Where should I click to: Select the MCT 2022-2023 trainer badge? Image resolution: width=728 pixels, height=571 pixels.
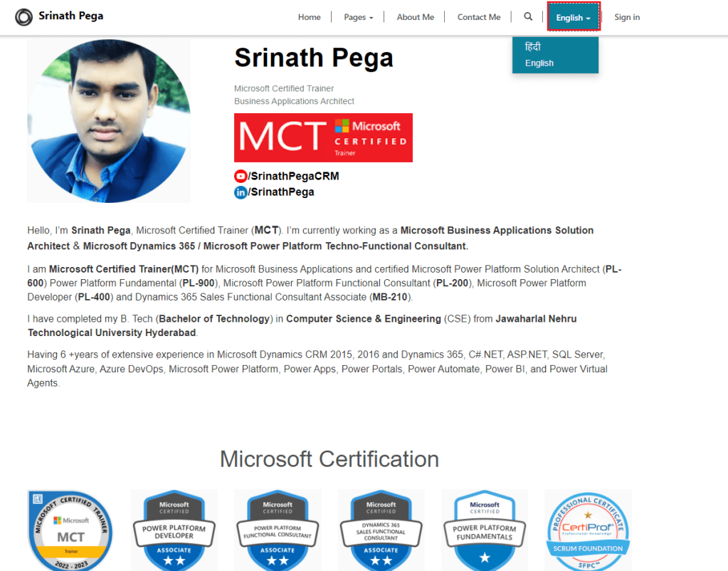pos(70,530)
